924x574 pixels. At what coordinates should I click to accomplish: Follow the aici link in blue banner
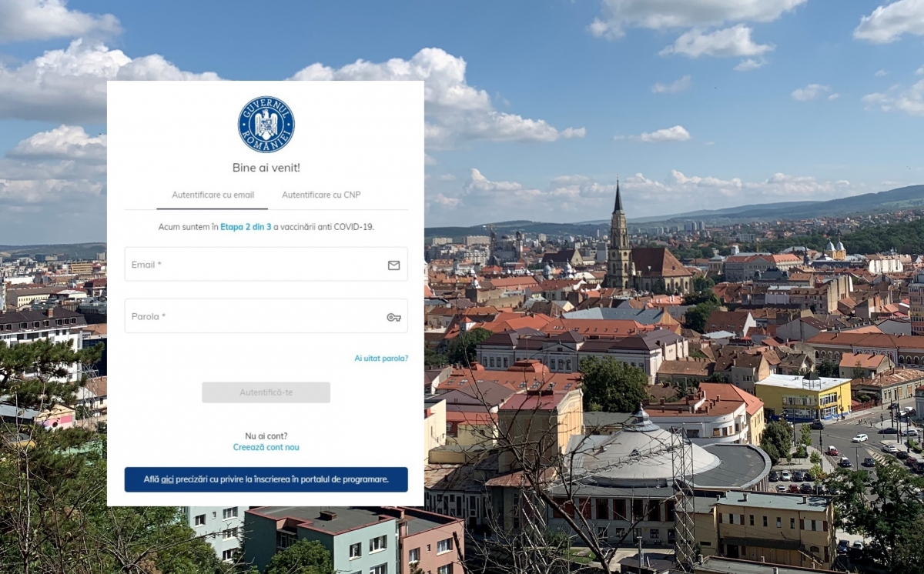coord(167,479)
